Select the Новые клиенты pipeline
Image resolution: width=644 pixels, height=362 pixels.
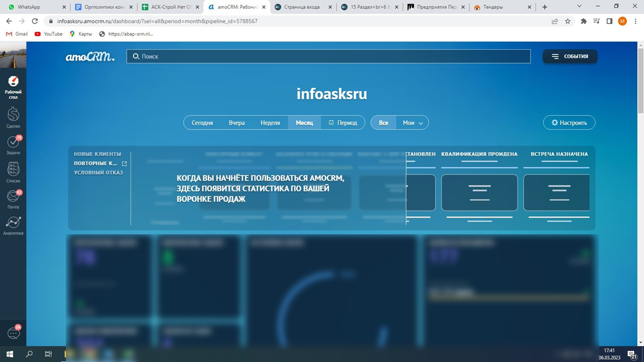pyautogui.click(x=97, y=154)
